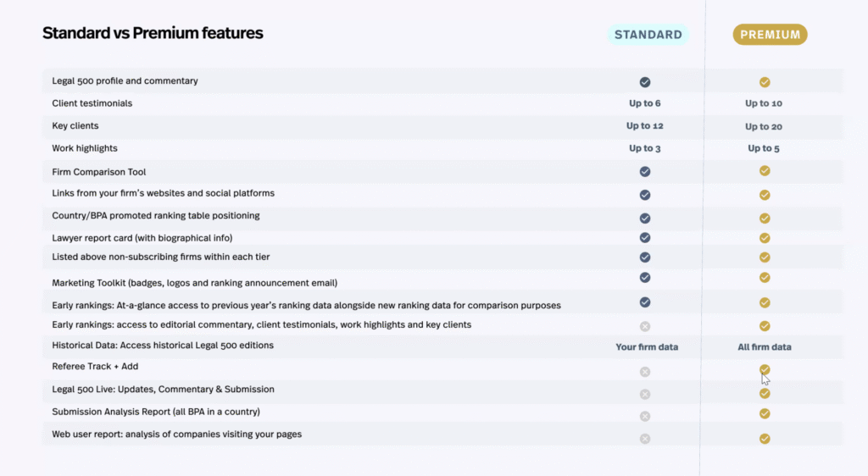Click Standard checkmark for Lawyer report card

tap(645, 238)
